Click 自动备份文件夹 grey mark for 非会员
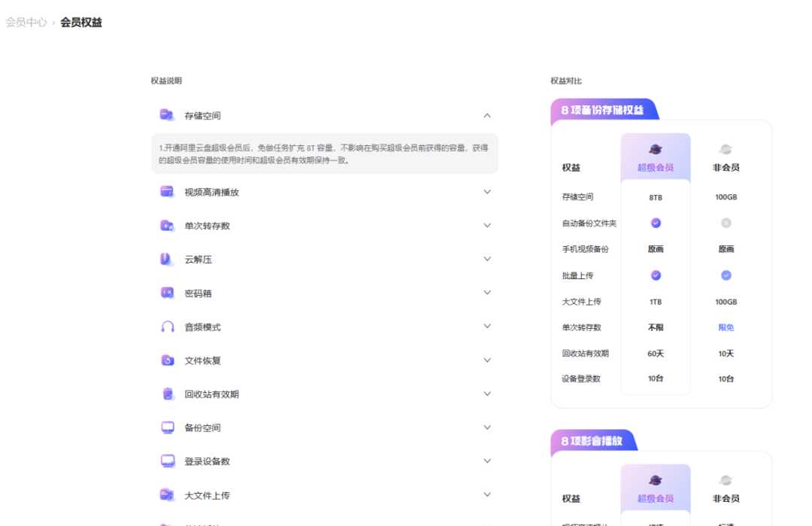The width and height of the screenshot is (812, 526). [x=726, y=223]
